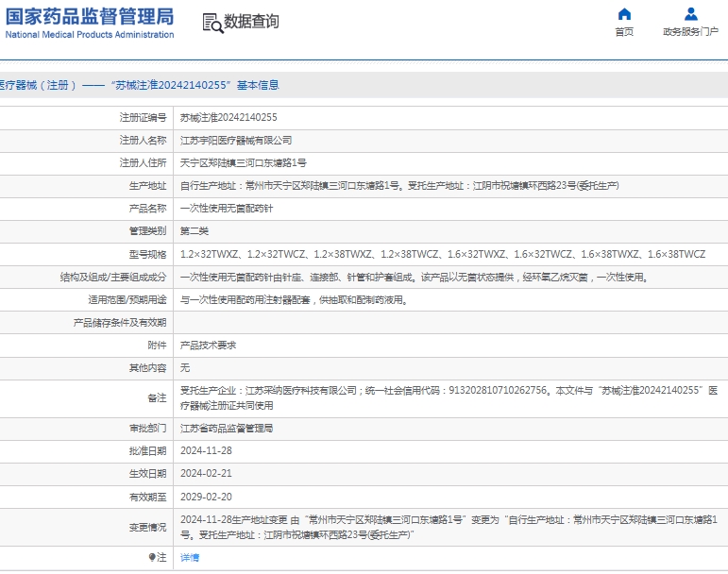Select expiry date 2029-02-20
This screenshot has height=574, width=728.
point(206,497)
